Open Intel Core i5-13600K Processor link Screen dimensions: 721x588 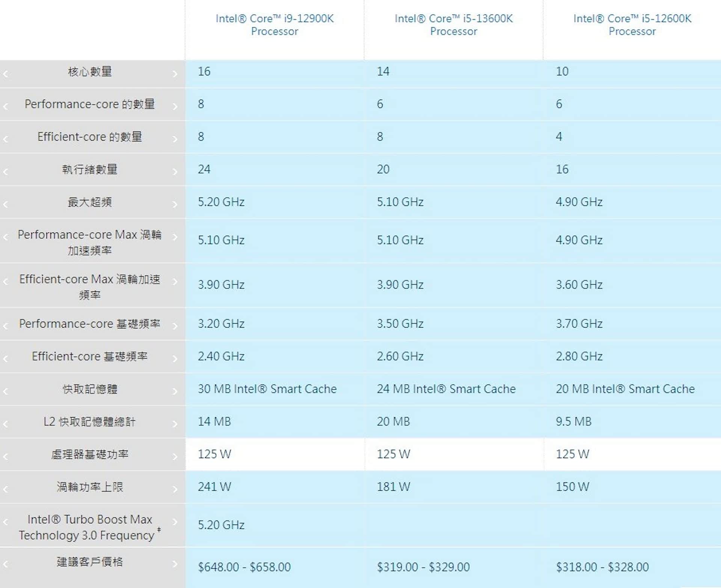pyautogui.click(x=454, y=25)
